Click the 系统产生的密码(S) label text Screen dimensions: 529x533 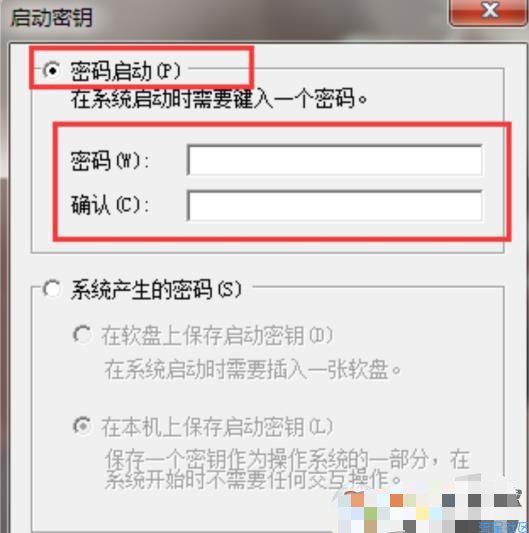156,290
